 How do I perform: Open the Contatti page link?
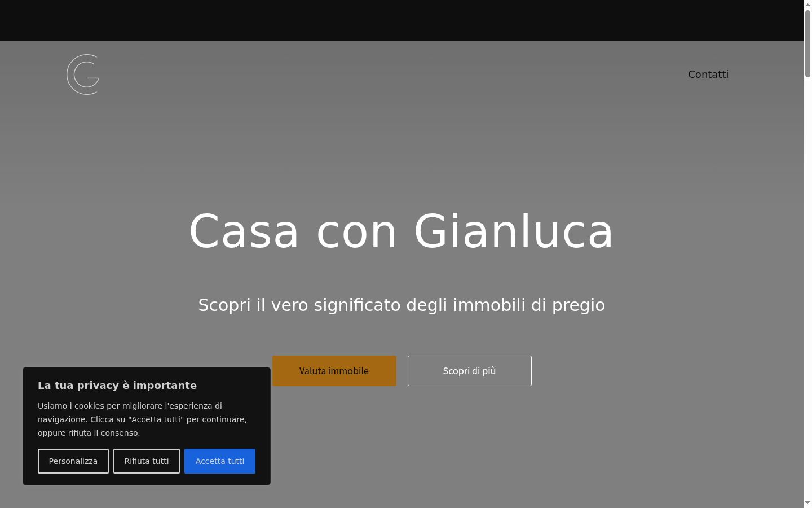pos(708,75)
